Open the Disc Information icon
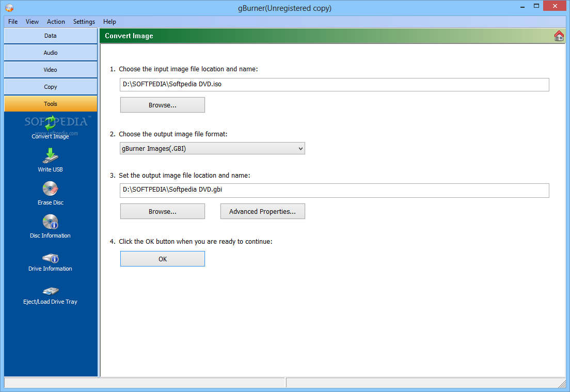The height and width of the screenshot is (392, 570). 51,222
